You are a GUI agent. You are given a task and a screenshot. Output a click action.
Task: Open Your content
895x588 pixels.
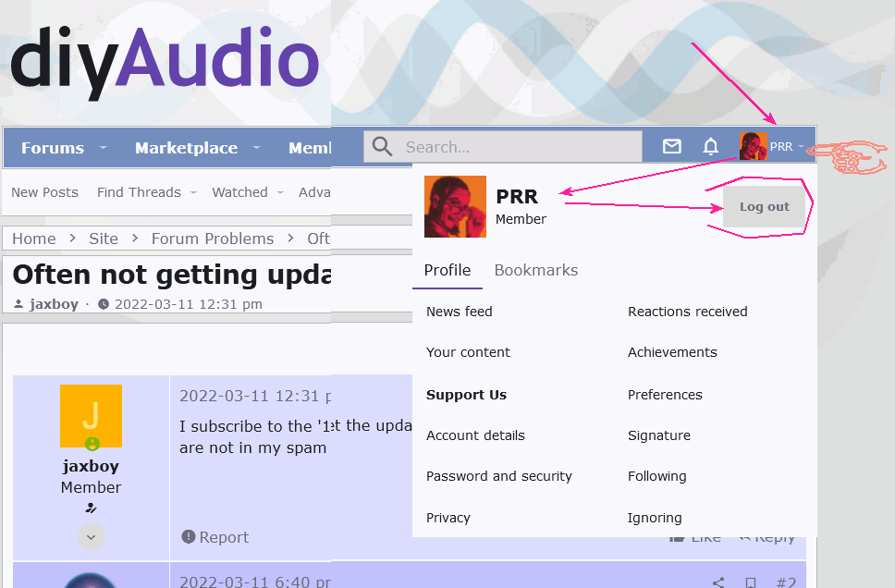coord(468,352)
